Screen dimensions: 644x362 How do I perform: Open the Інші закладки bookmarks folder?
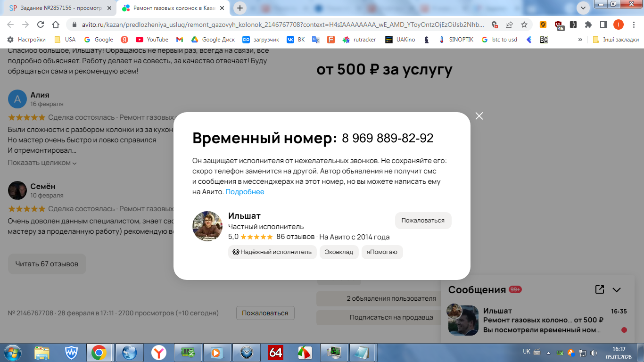(x=616, y=40)
